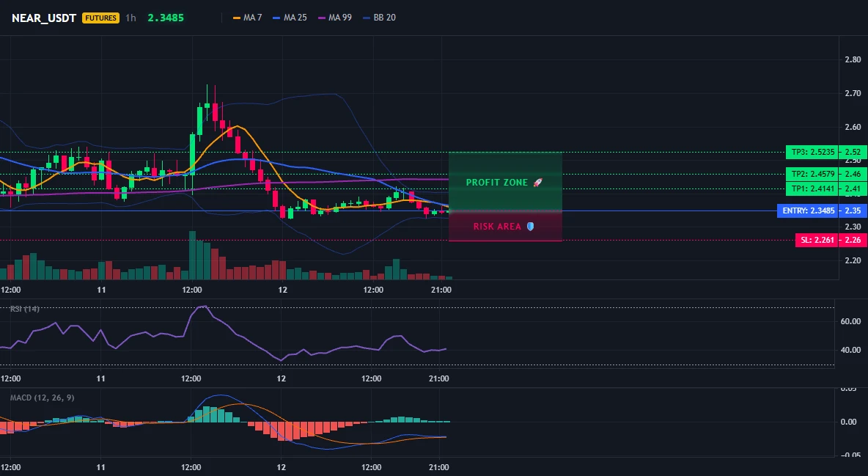Click the ENTRY: 2.3485 price label
The height and width of the screenshot is (476, 868).
pyautogui.click(x=808, y=210)
